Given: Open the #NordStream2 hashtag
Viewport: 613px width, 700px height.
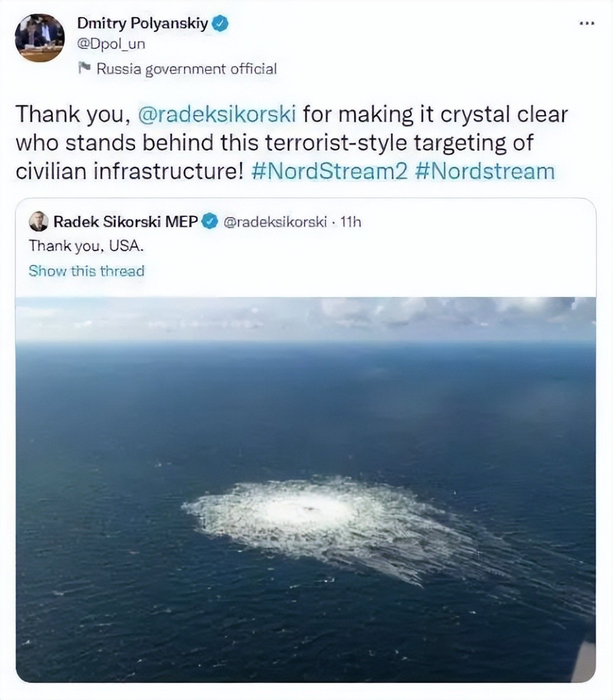Looking at the screenshot, I should tap(330, 170).
